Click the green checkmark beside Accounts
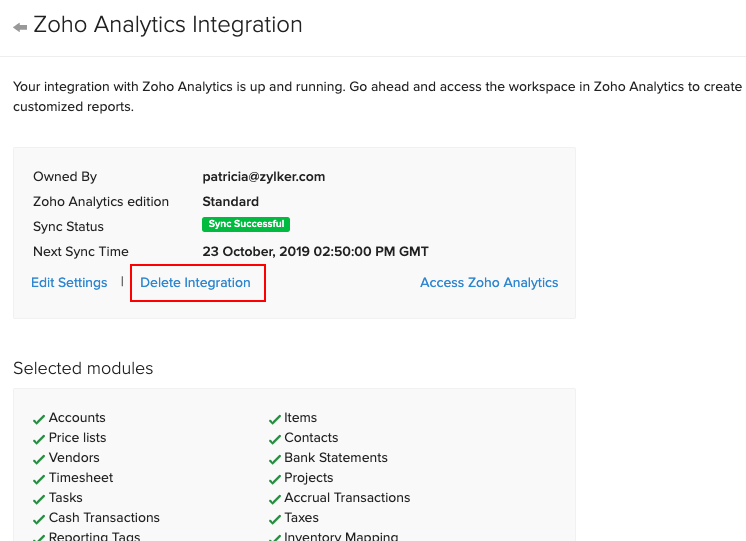This screenshot has height=541, width=746. [x=39, y=419]
